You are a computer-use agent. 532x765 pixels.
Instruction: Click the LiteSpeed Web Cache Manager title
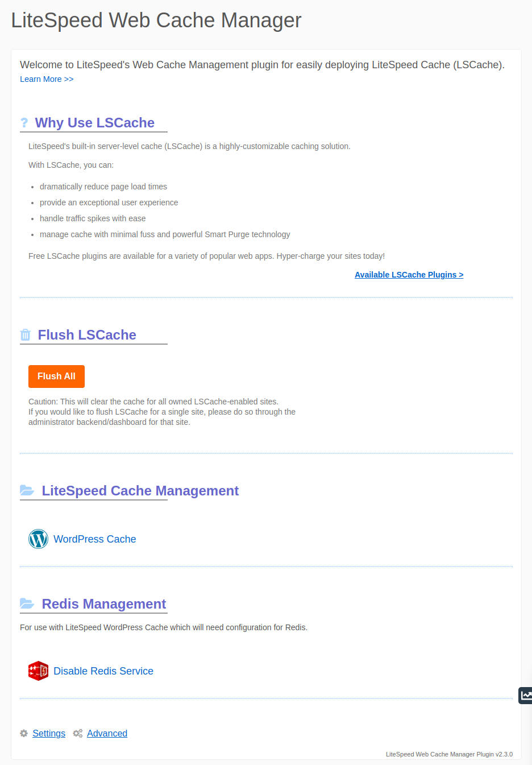coord(156,20)
